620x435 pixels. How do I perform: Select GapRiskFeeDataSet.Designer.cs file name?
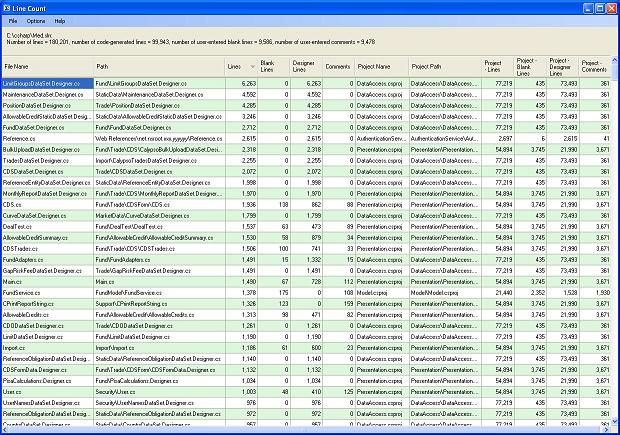coord(42,271)
